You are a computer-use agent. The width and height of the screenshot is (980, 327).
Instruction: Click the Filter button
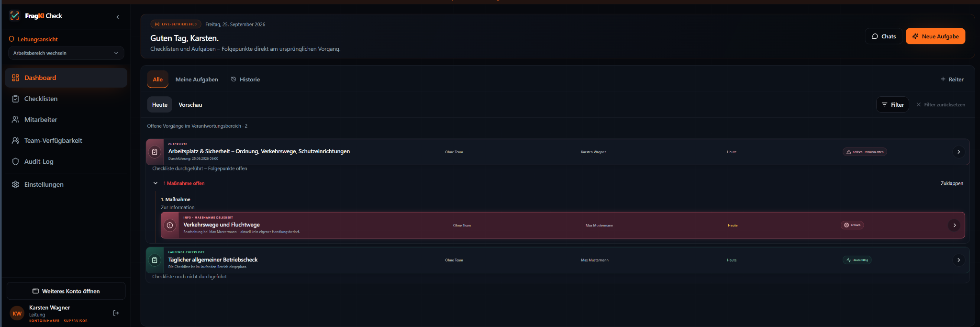point(892,105)
